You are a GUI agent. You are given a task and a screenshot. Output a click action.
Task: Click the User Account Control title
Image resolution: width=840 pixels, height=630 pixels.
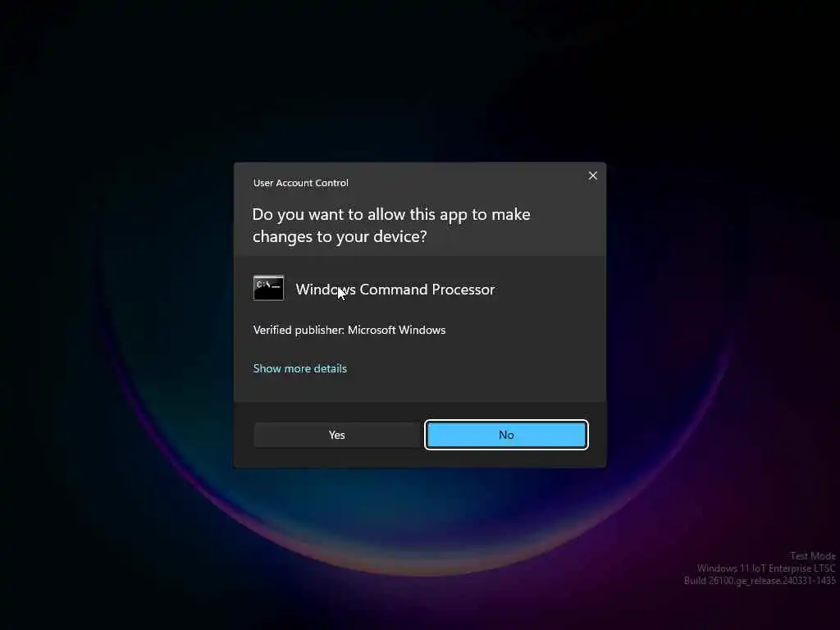tap(300, 183)
